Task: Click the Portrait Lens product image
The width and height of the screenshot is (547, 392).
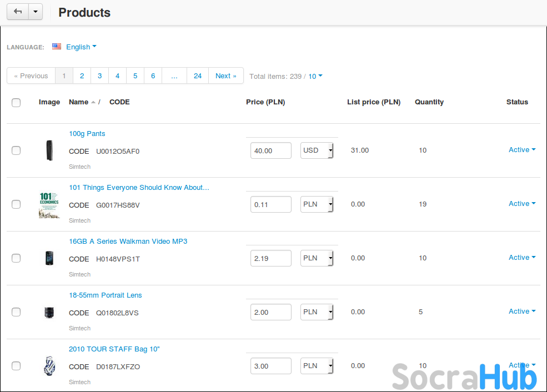Action: click(x=49, y=312)
